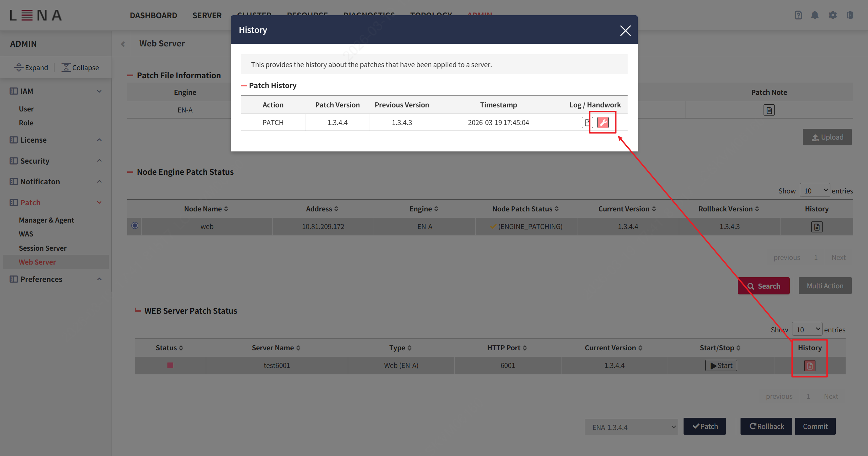Image resolution: width=868 pixels, height=456 pixels.
Task: Open the settings gear icon
Action: [832, 15]
